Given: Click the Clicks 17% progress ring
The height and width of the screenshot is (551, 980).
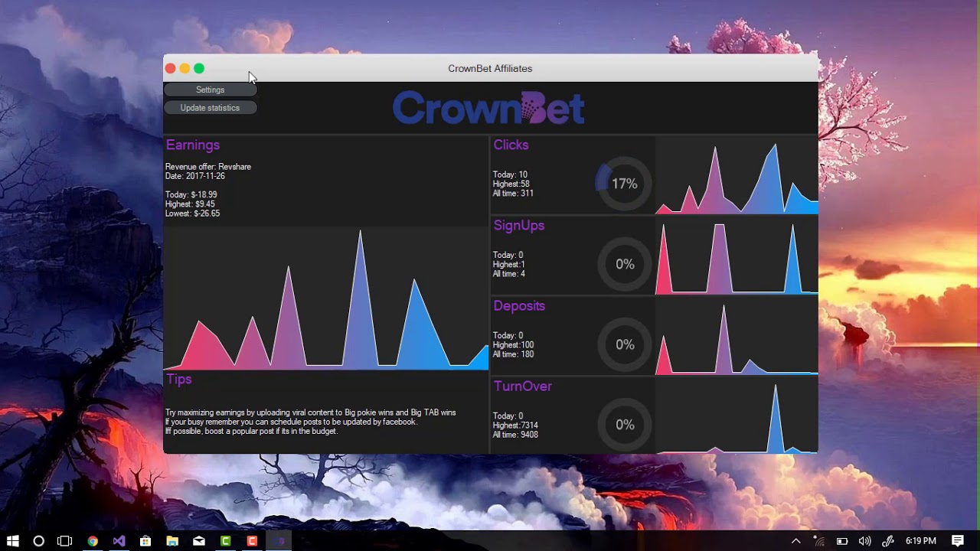Looking at the screenshot, I should click(x=624, y=184).
